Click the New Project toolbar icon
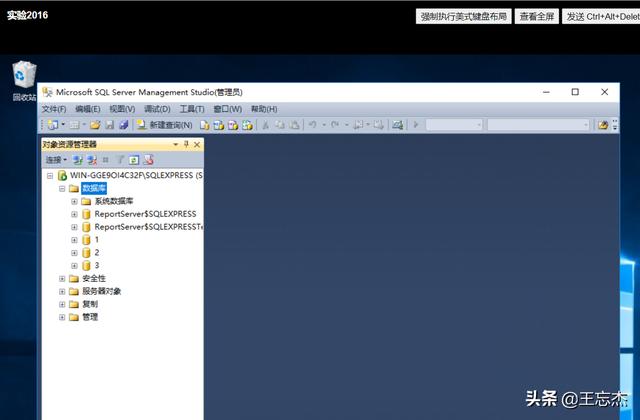 pyautogui.click(x=53, y=125)
